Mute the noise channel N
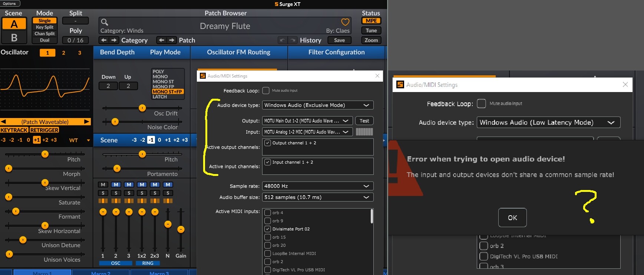The width and height of the screenshot is (644, 275). (168, 184)
